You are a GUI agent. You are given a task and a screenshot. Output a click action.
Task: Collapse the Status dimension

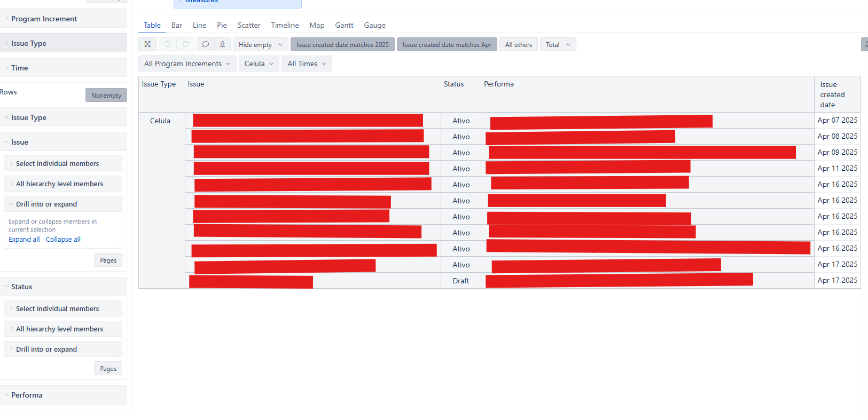click(64, 287)
